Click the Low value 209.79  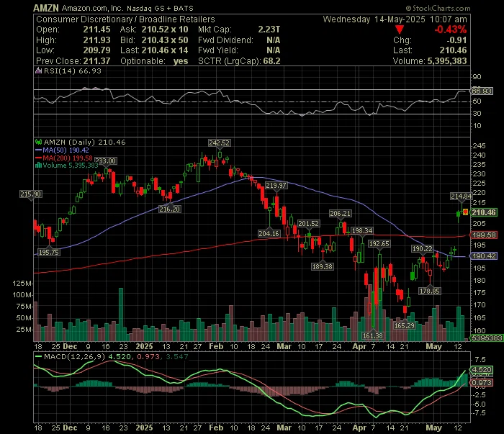[96, 50]
